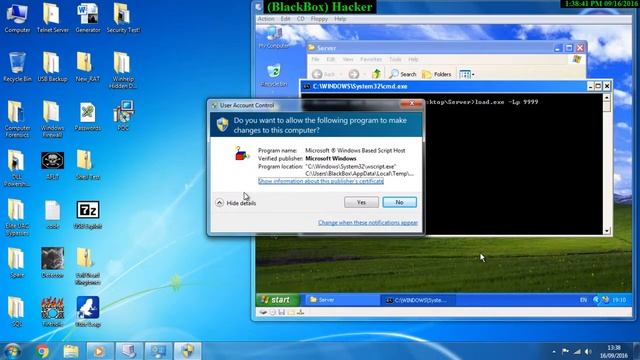Image resolution: width=640 pixels, height=360 pixels.
Task: Open the Help menu in virtual machine window
Action: (340, 19)
